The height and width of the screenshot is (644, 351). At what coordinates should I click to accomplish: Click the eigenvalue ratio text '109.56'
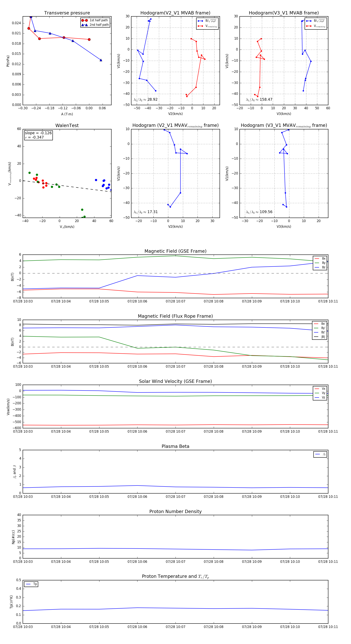click(x=266, y=212)
